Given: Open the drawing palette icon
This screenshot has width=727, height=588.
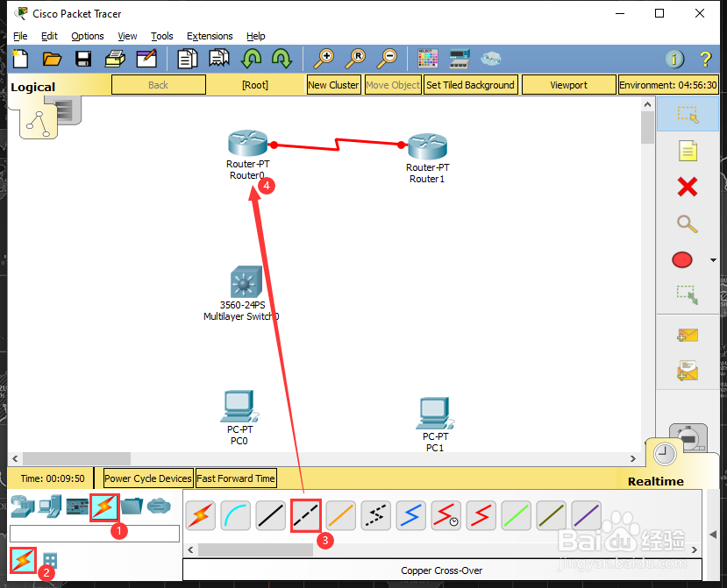Looking at the screenshot, I should (427, 59).
